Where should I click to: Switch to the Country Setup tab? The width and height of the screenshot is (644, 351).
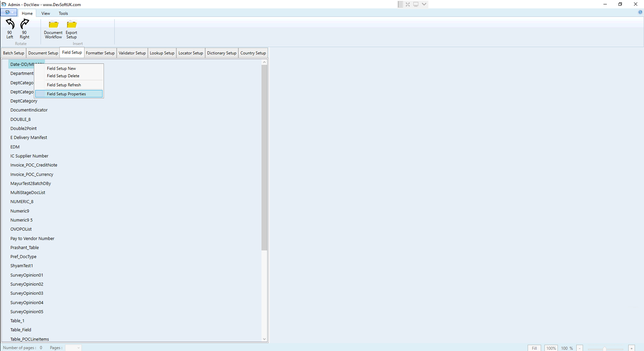253,53
